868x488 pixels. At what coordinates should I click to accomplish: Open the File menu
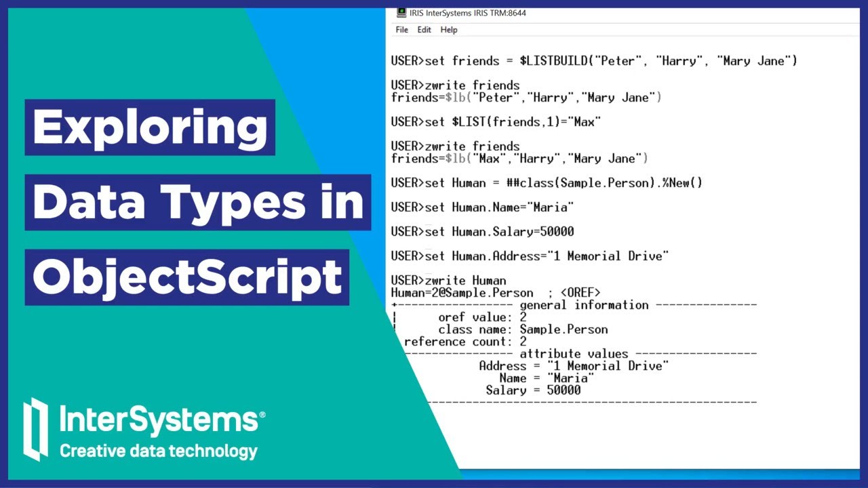click(x=402, y=30)
